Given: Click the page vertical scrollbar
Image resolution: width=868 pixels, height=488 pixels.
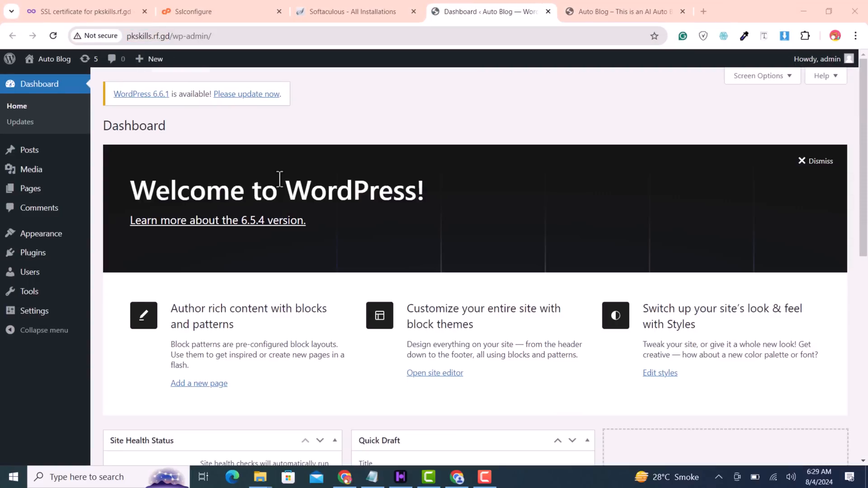Looking at the screenshot, I should (x=863, y=157).
